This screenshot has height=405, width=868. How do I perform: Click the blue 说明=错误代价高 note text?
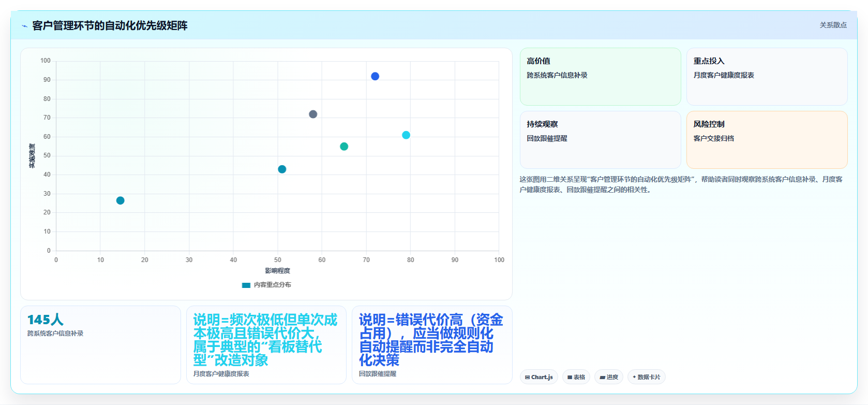click(431, 340)
